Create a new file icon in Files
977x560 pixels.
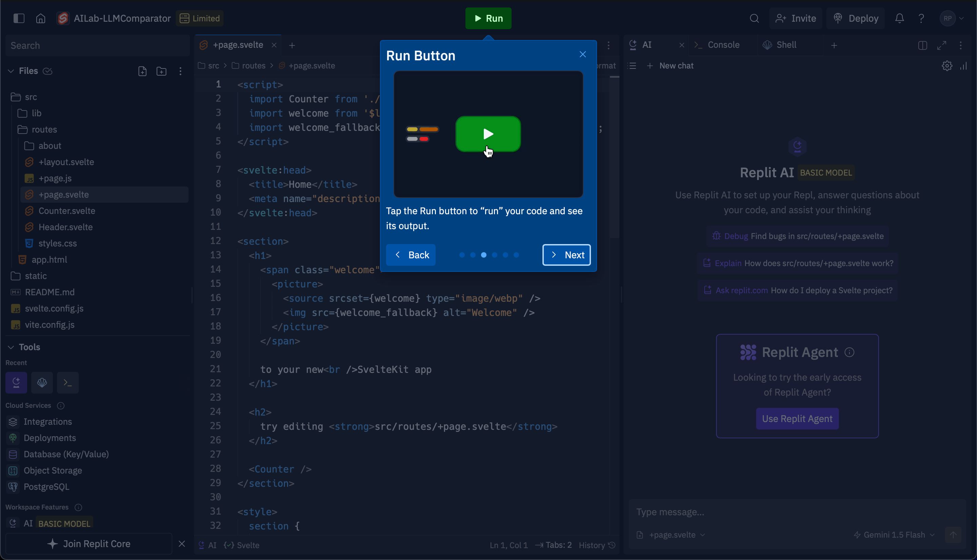coord(142,71)
